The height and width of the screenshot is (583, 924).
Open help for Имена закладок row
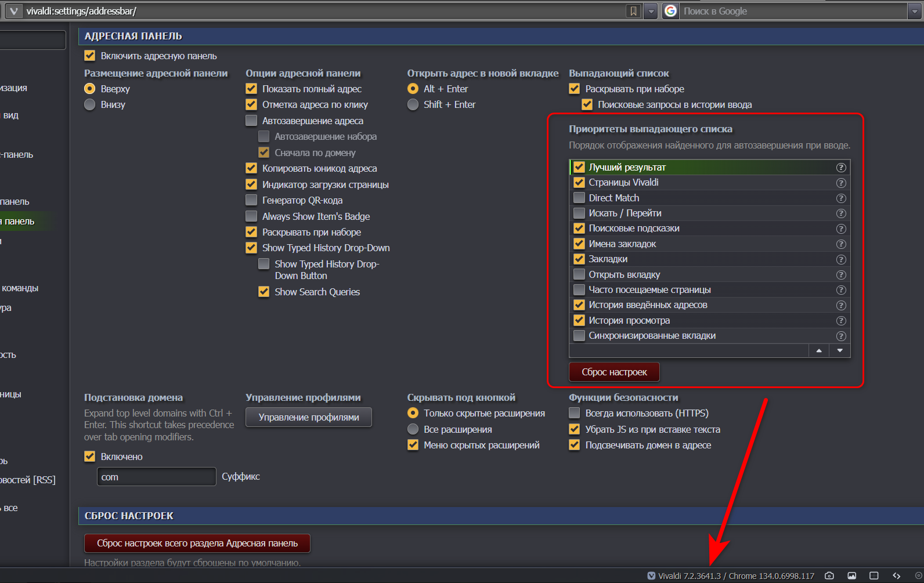click(840, 244)
